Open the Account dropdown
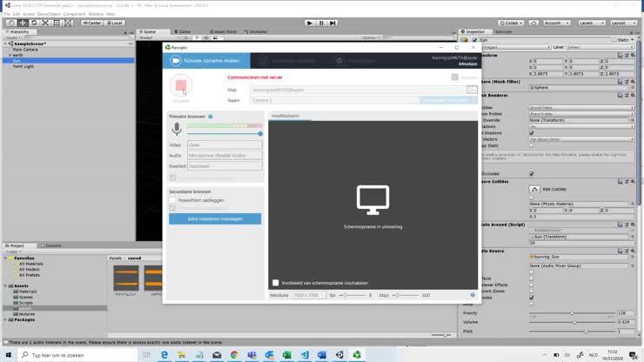The image size is (644, 362). (x=556, y=23)
